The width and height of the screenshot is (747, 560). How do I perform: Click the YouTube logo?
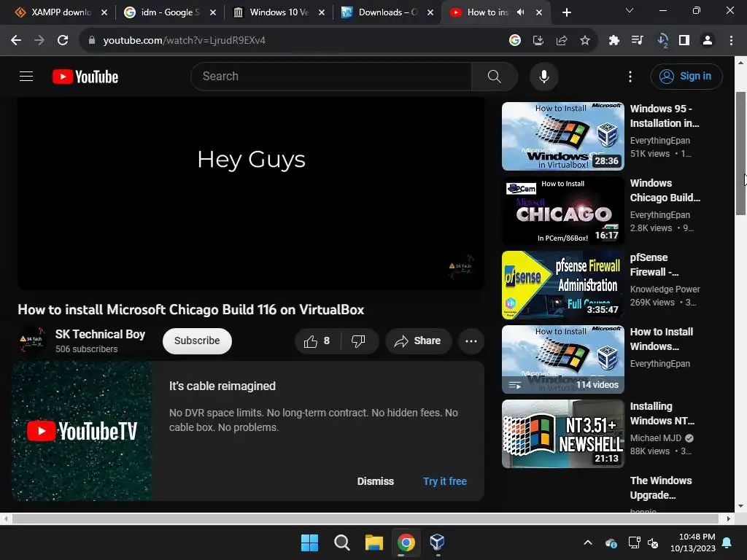(x=85, y=77)
